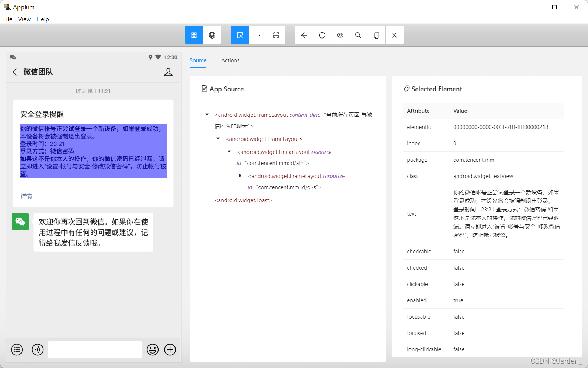The image size is (588, 368).
Task: Select the android.widget.Toast node
Action: (244, 200)
